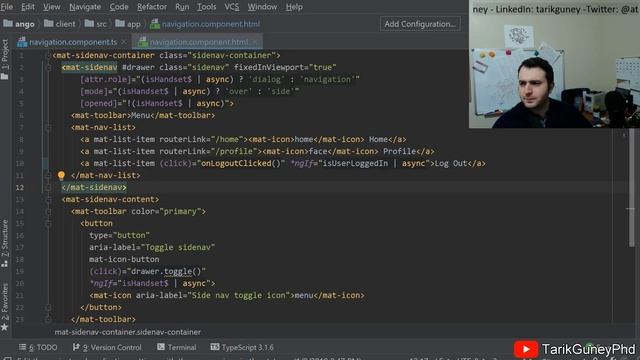This screenshot has height=360, width=640.
Task: Select the app folder breadcrumb
Action: [128, 24]
